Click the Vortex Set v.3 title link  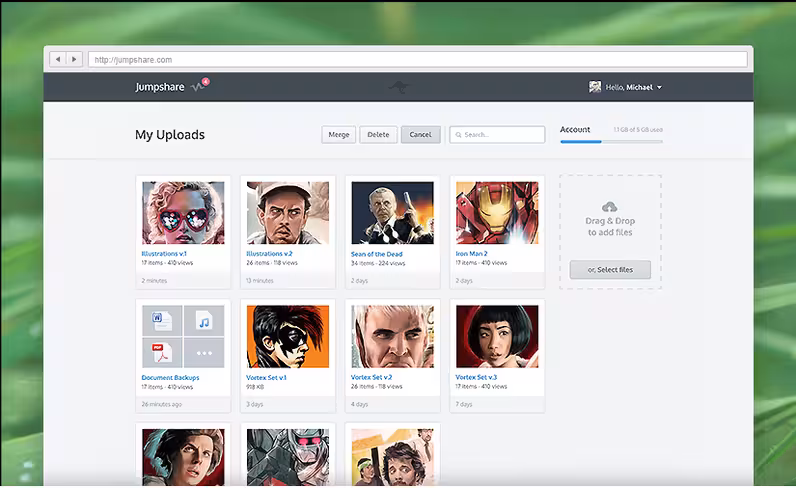(x=476, y=377)
